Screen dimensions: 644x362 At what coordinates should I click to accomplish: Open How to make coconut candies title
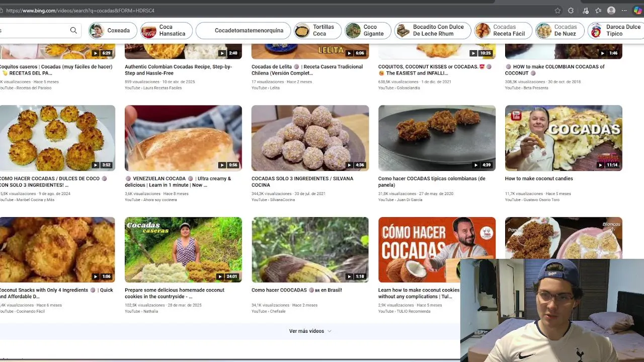[x=539, y=178]
